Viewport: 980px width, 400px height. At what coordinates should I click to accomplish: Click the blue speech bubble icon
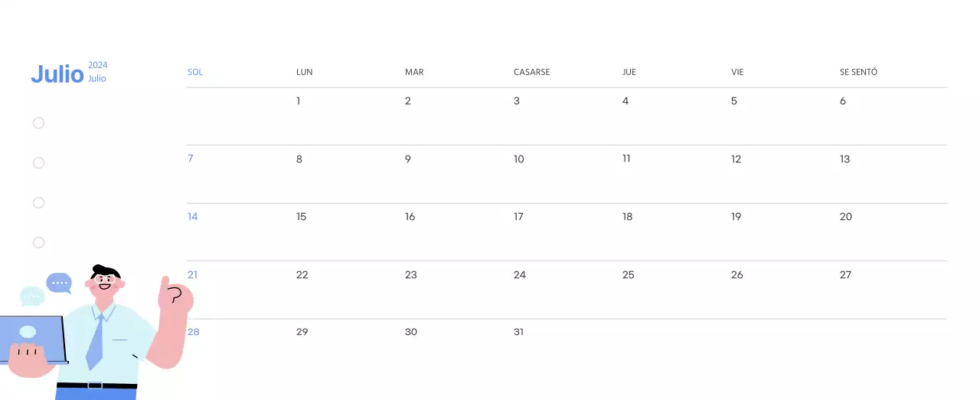click(x=59, y=283)
